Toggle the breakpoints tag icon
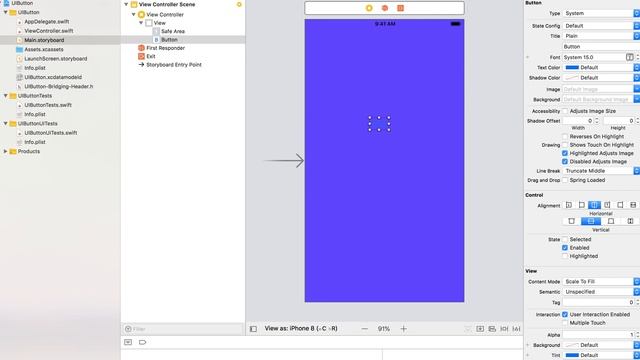Image resolution: width=640 pixels, height=360 pixels. click(142, 342)
